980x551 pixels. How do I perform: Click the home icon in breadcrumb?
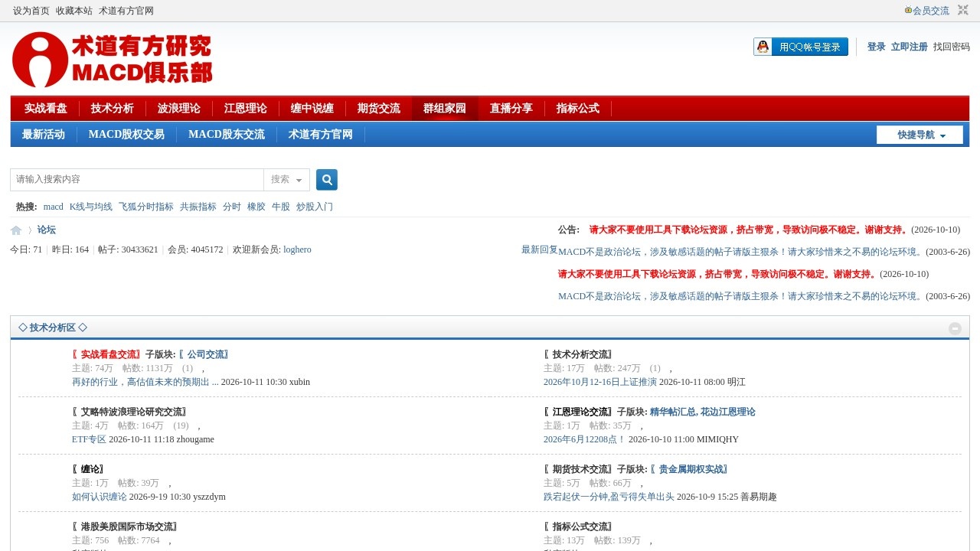tap(16, 230)
